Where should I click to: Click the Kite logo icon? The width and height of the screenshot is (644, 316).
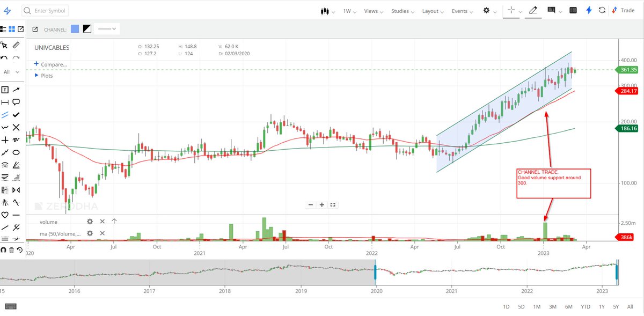pos(7,11)
